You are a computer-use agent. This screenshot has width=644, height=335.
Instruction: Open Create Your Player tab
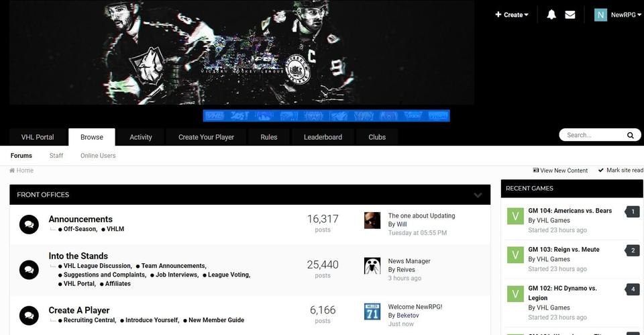click(206, 137)
